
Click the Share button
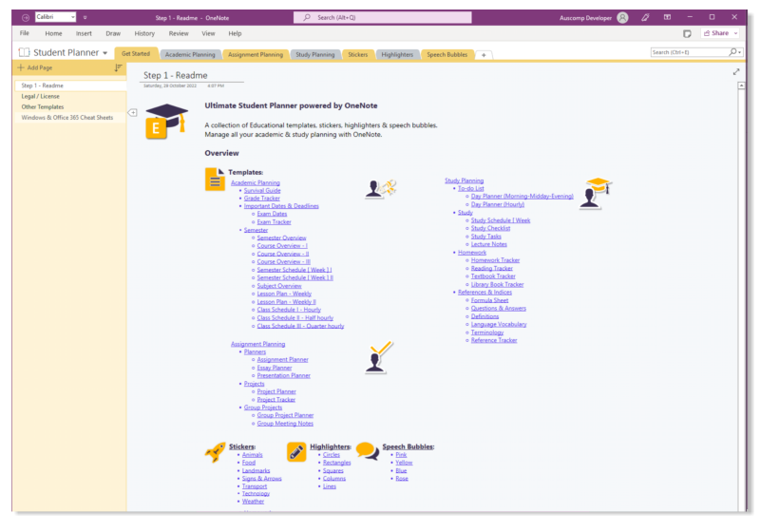coord(720,33)
